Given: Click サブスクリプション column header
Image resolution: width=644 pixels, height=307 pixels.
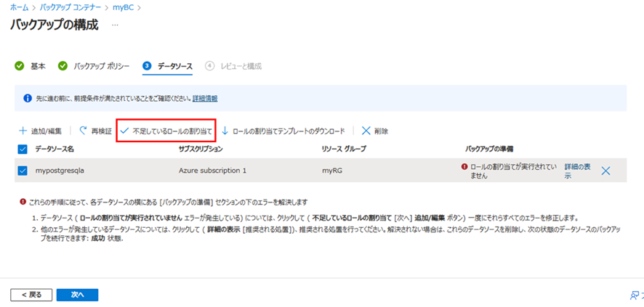Looking at the screenshot, I should click(201, 149).
